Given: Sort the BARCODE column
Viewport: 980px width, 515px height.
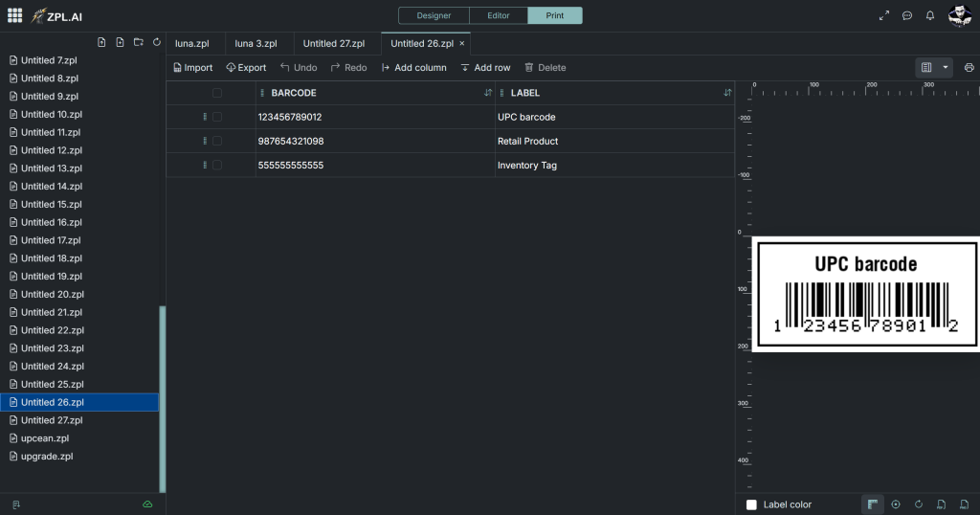Looking at the screenshot, I should pyautogui.click(x=487, y=93).
